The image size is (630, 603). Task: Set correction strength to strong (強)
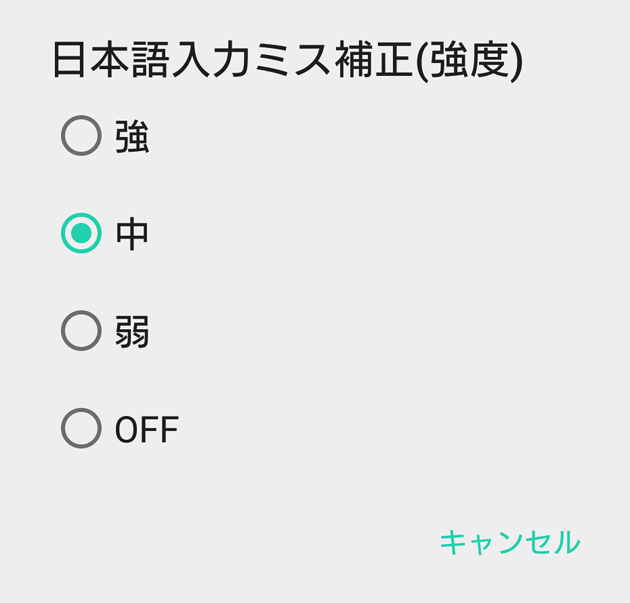pos(81,136)
